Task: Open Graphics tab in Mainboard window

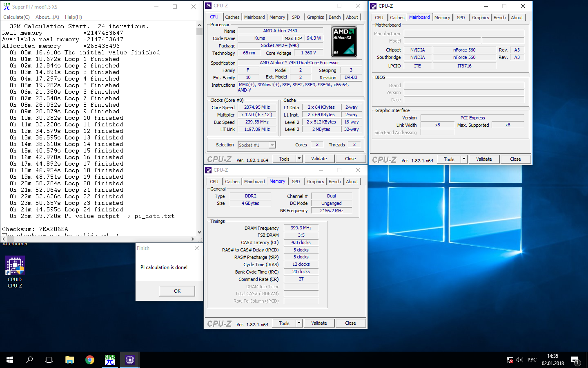Action: point(480,18)
